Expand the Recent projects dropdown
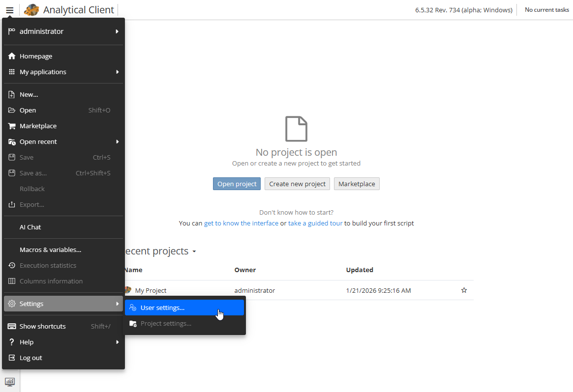 pyautogui.click(x=194, y=251)
